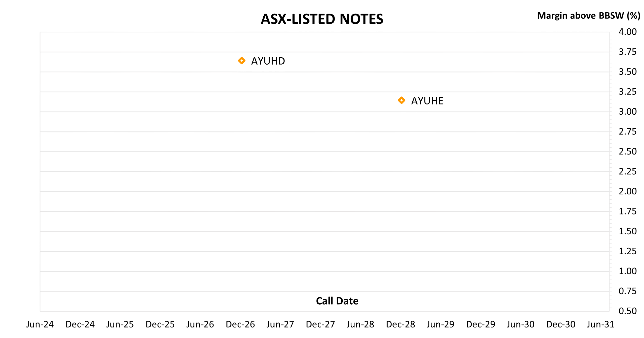This screenshot has width=644, height=338.
Task: Click the ASX-LISTED NOTES chart title
Action: 322,19
